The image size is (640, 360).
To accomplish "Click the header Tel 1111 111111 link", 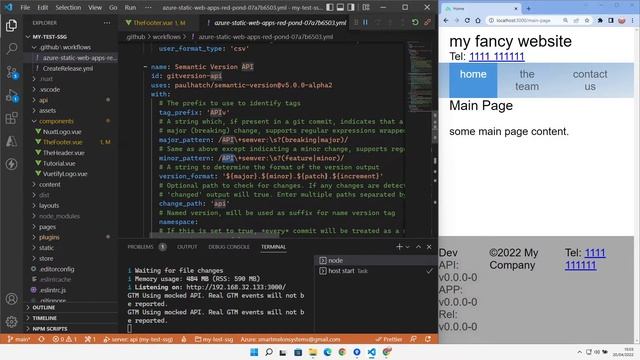I will pos(497,56).
